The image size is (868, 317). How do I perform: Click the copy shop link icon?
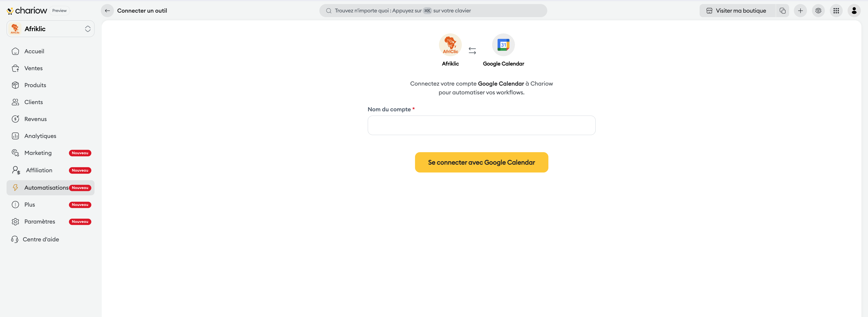(782, 11)
